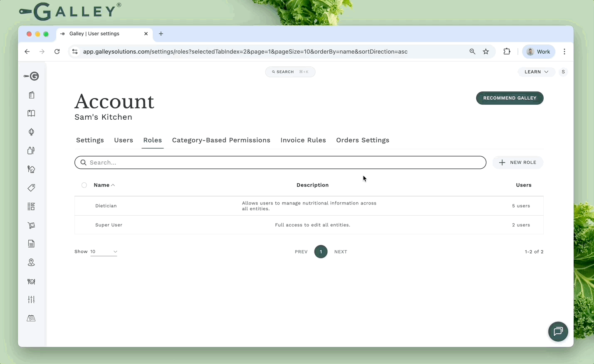Open the map pin locations icon in sidebar
This screenshot has height=364, width=594.
point(31,263)
